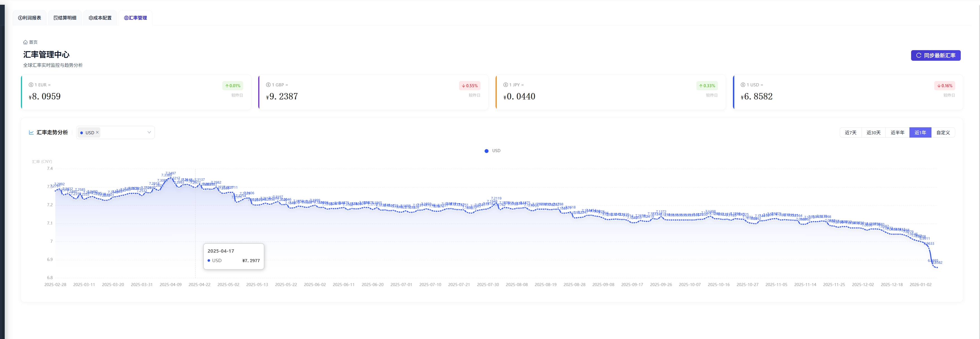The height and width of the screenshot is (339, 980).
Task: Expand the currency selector dropdown arrow
Action: click(x=149, y=133)
